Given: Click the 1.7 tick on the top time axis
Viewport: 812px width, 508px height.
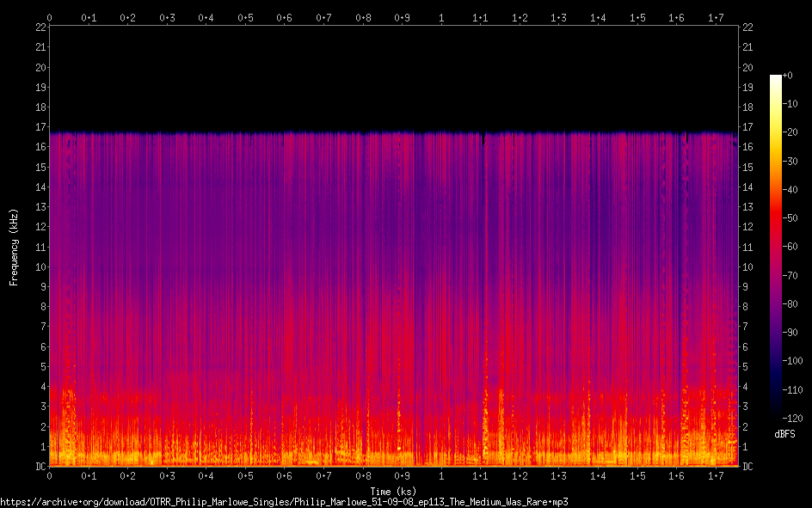Looking at the screenshot, I should point(716,17).
